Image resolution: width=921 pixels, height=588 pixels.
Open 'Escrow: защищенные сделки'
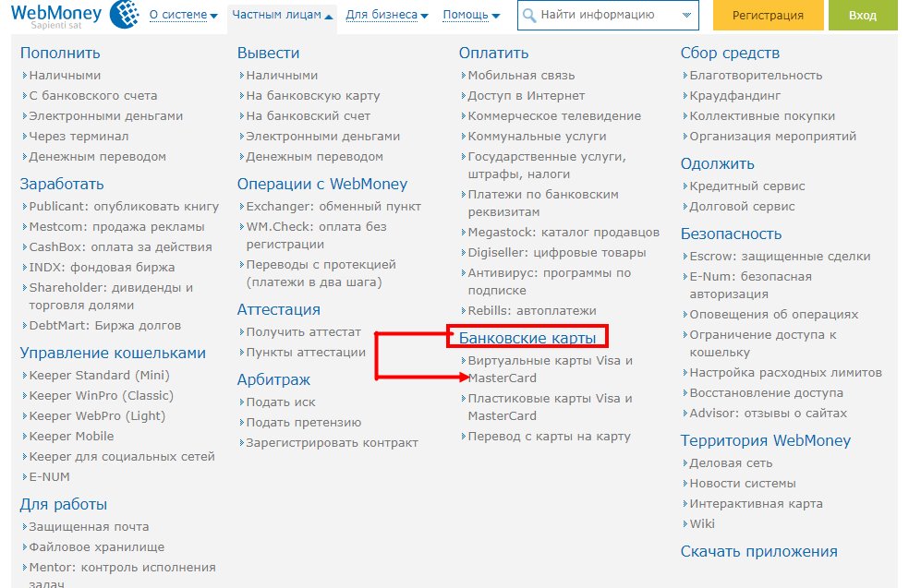[780, 257]
